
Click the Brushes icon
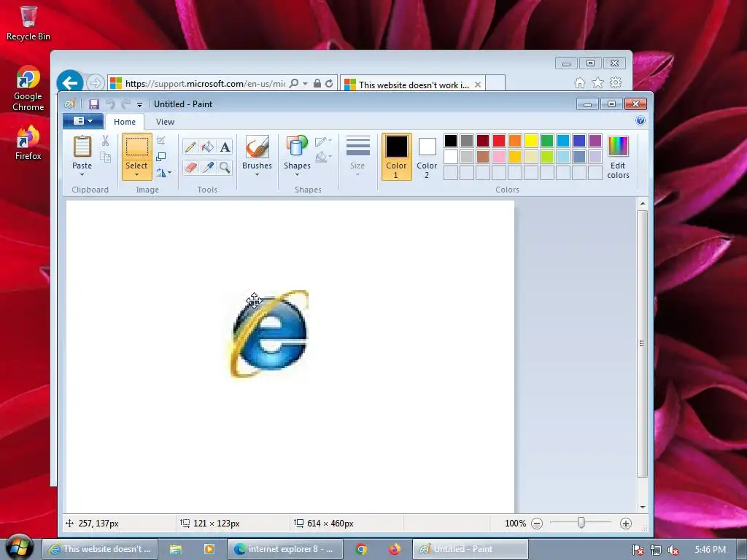[x=258, y=147]
